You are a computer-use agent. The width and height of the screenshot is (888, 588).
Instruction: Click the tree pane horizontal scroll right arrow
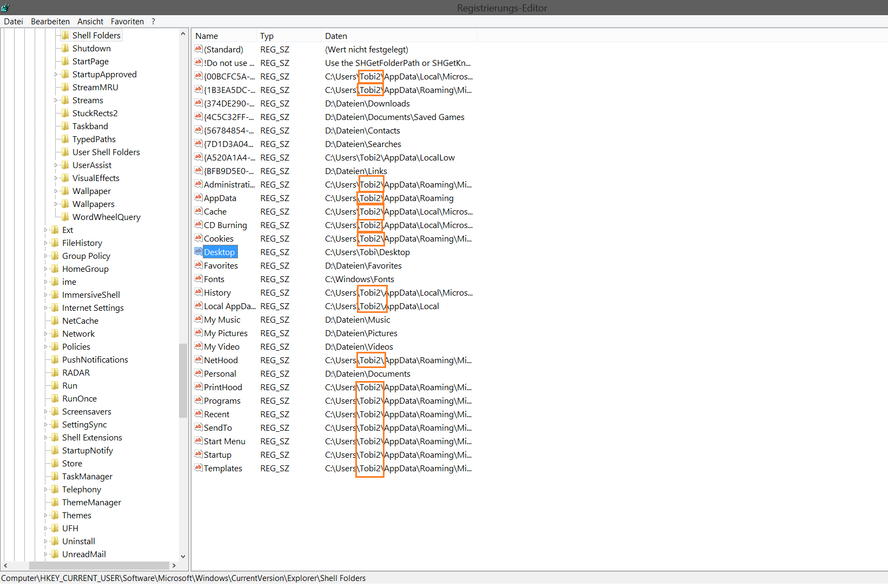point(174,565)
